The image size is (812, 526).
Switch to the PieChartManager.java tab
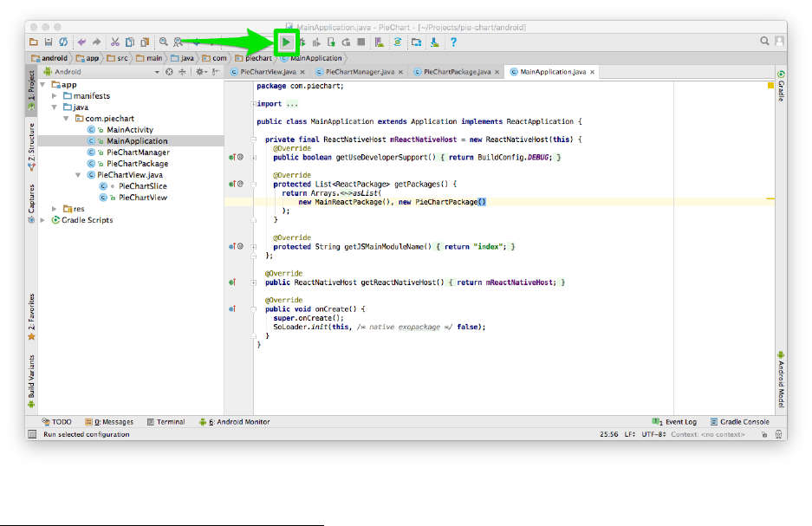tap(359, 72)
